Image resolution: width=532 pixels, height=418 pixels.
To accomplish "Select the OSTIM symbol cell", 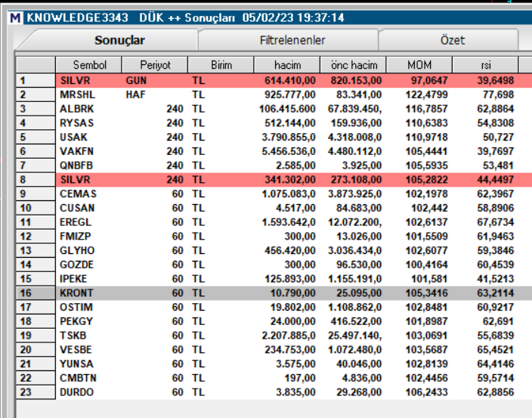I will [76, 307].
